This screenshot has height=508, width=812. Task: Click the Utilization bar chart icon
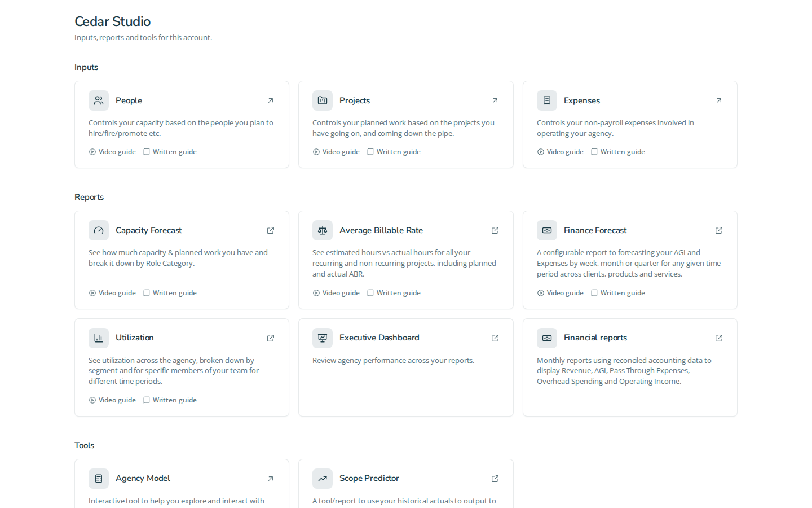click(99, 338)
